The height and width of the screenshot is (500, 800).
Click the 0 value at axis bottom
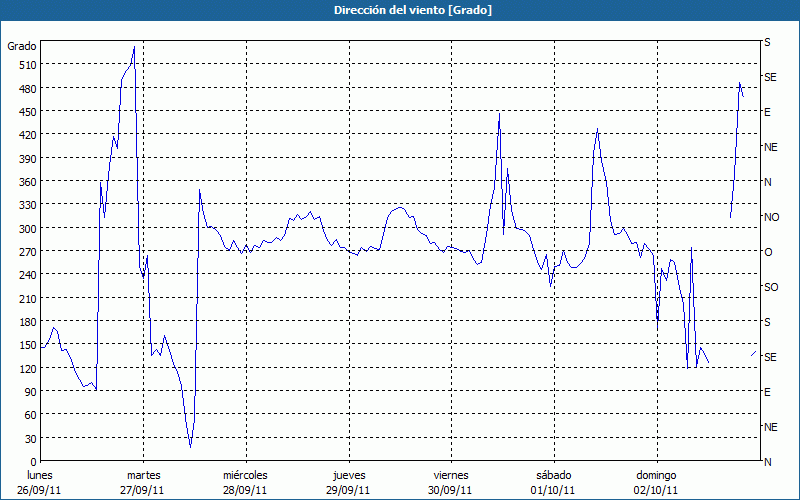pos(31,461)
